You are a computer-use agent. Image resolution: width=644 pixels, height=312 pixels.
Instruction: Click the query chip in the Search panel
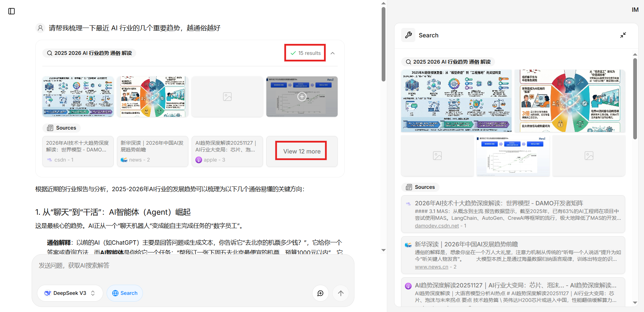tap(448, 62)
